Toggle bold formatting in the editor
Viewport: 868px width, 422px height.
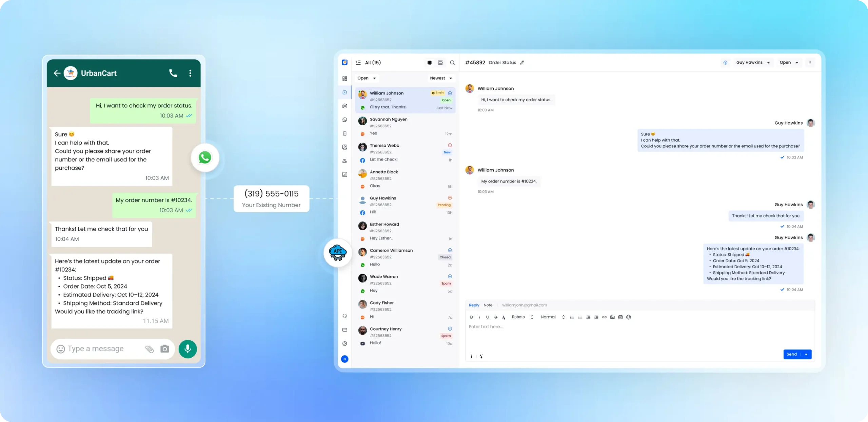coord(472,317)
